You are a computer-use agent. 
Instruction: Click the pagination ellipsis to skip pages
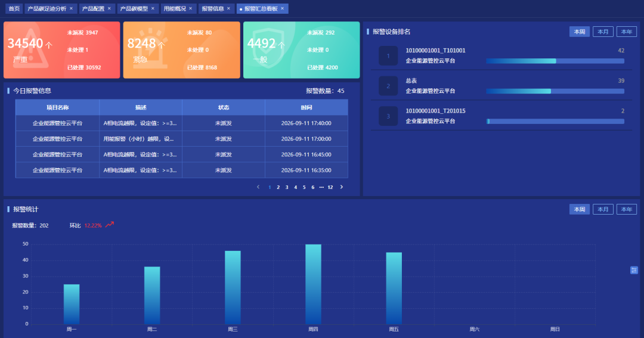321,187
